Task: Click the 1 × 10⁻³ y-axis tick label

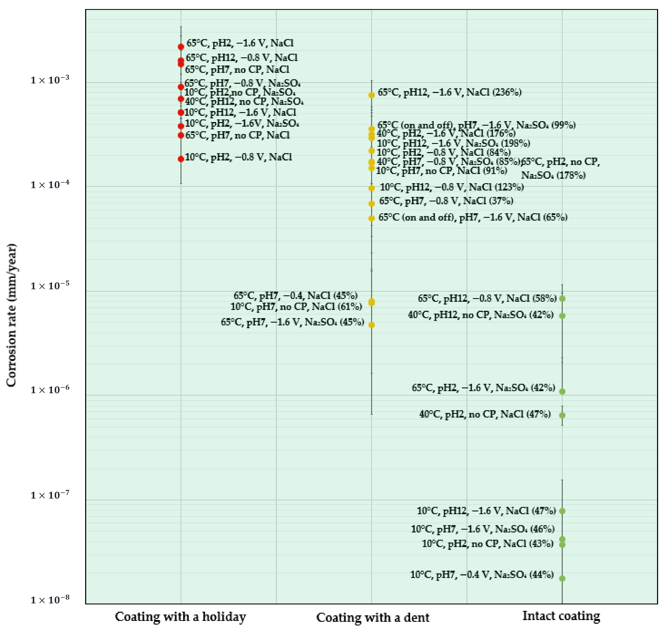Action: click(50, 80)
